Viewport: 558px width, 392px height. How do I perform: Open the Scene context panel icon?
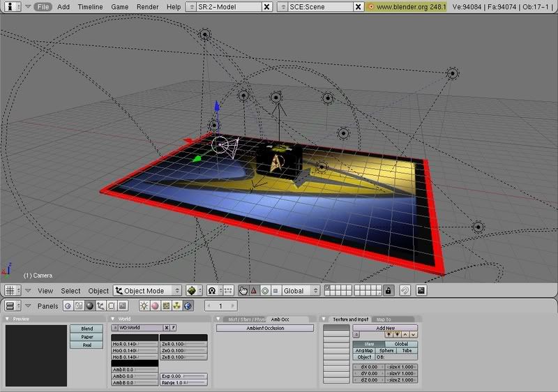[x=123, y=306]
